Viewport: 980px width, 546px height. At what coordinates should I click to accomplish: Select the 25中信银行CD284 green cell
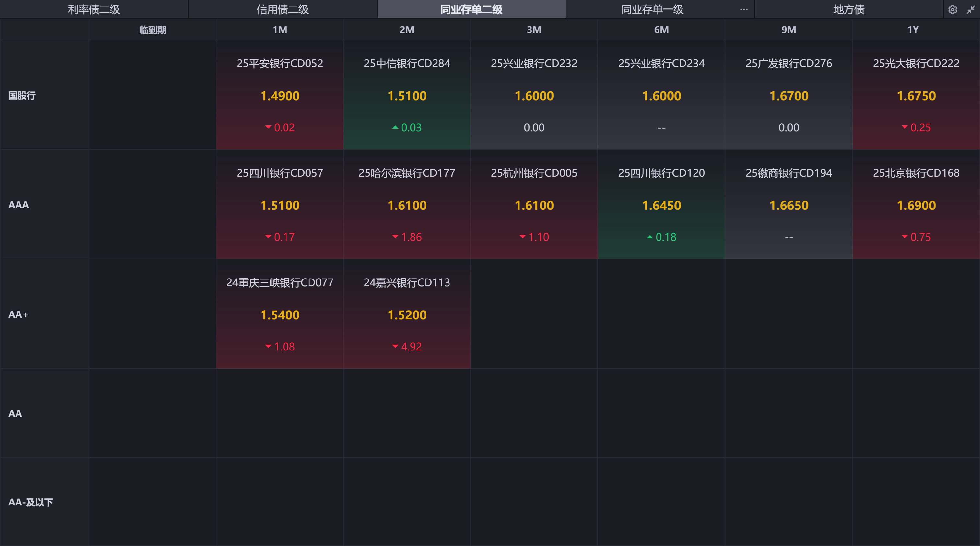click(x=407, y=95)
